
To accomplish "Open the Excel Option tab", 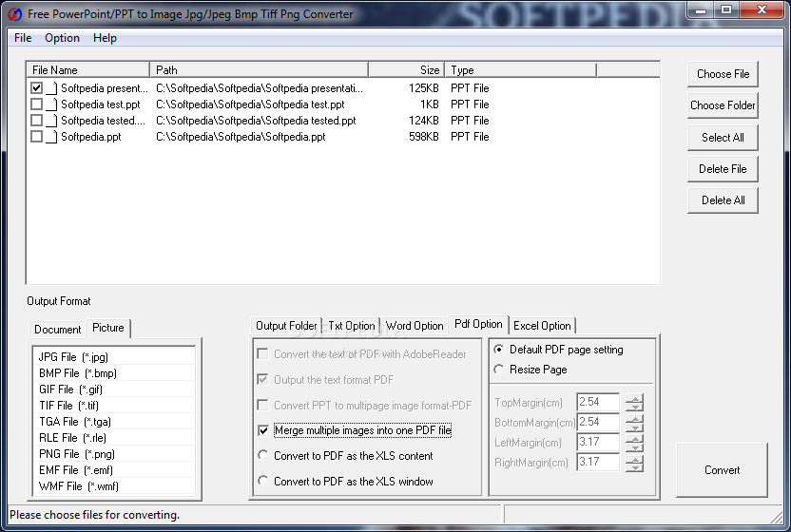I will pos(542,326).
